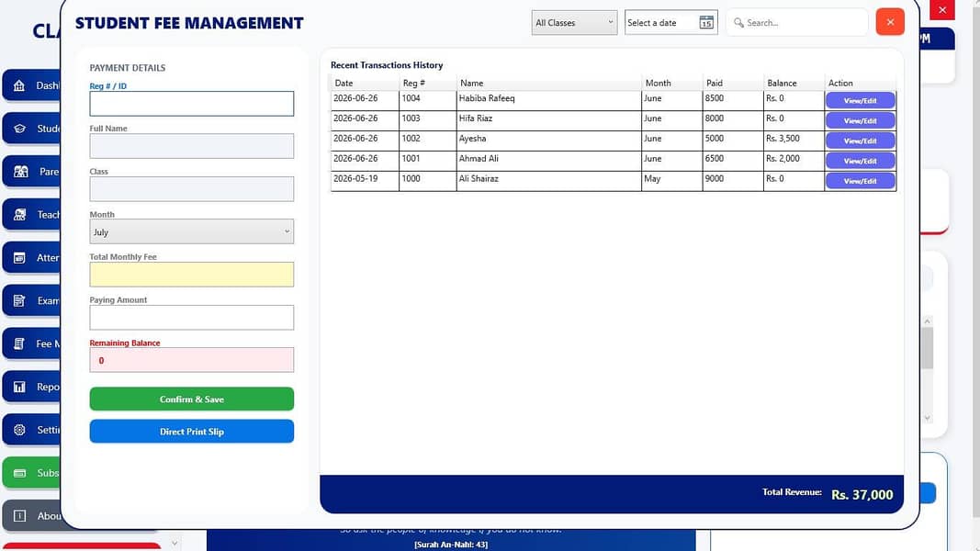Select the Ali Shairaz name cell

[548, 181]
